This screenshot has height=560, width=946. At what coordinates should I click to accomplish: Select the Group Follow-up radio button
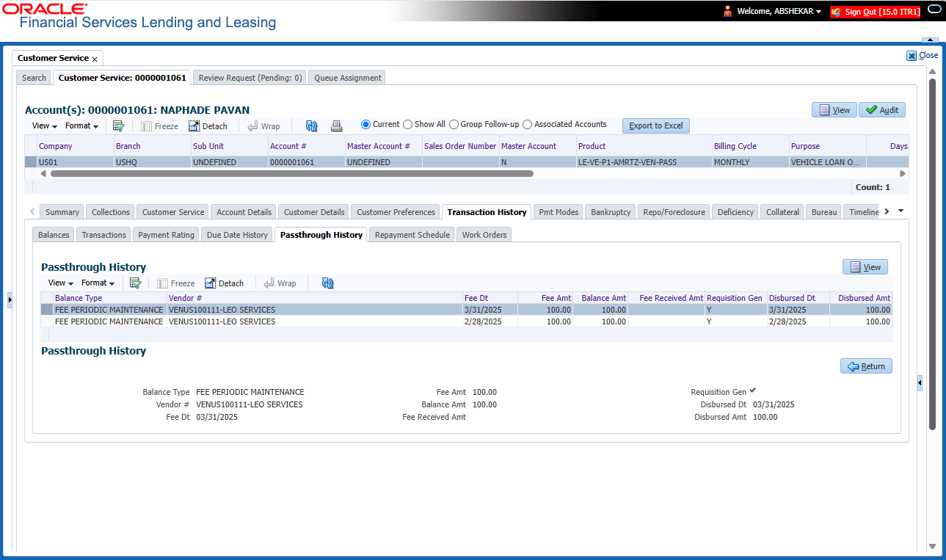coord(454,125)
